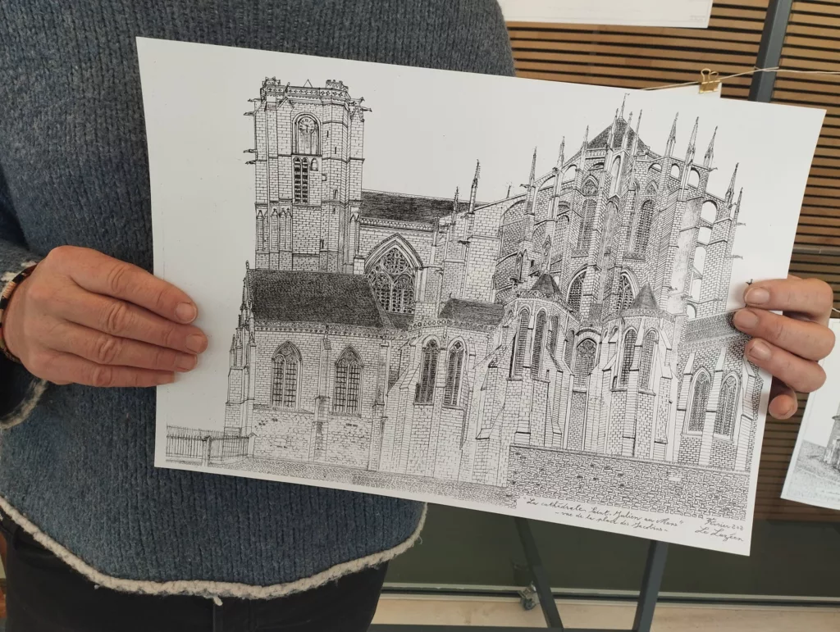Click the conical chapel roof at center right
This screenshot has height=632, width=840.
point(645,298)
